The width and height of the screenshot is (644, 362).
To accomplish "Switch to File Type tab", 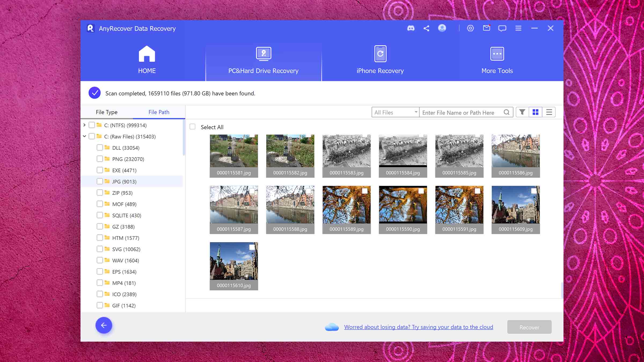I will pos(107,112).
